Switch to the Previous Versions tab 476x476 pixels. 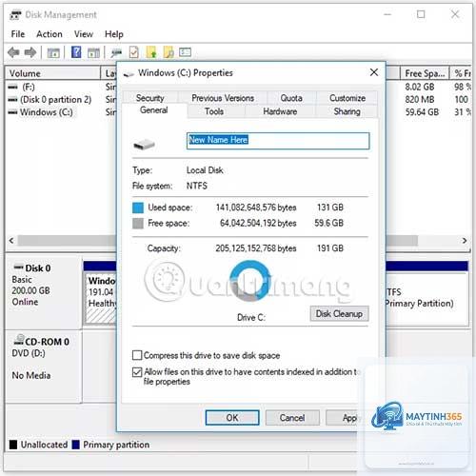click(x=223, y=98)
